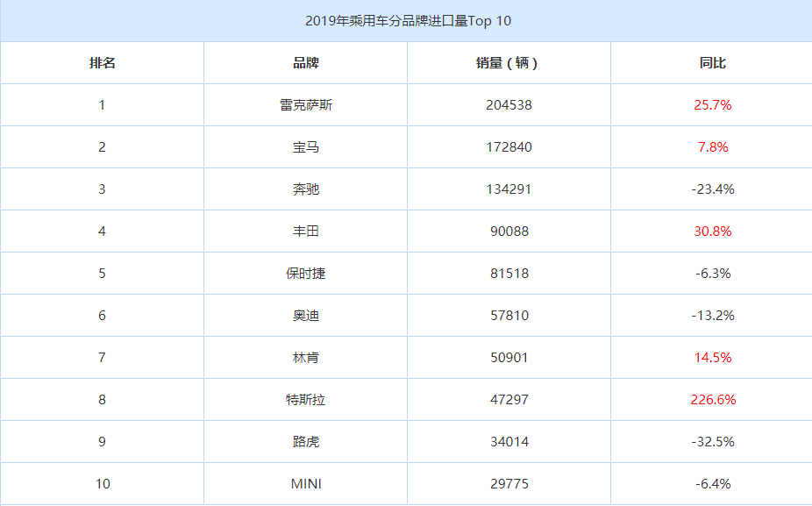
Task: Click the -32.5% year-over-year value
Action: (x=712, y=442)
